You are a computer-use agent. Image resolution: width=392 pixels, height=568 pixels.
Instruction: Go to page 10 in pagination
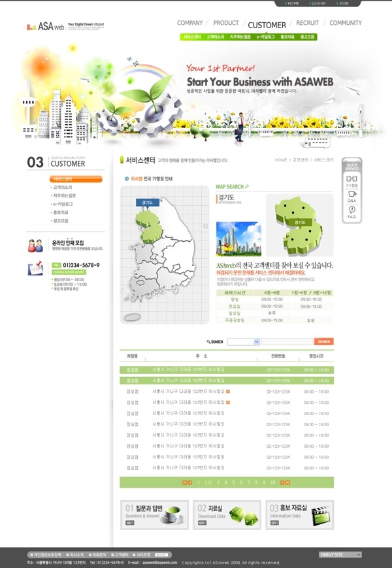tap(272, 482)
